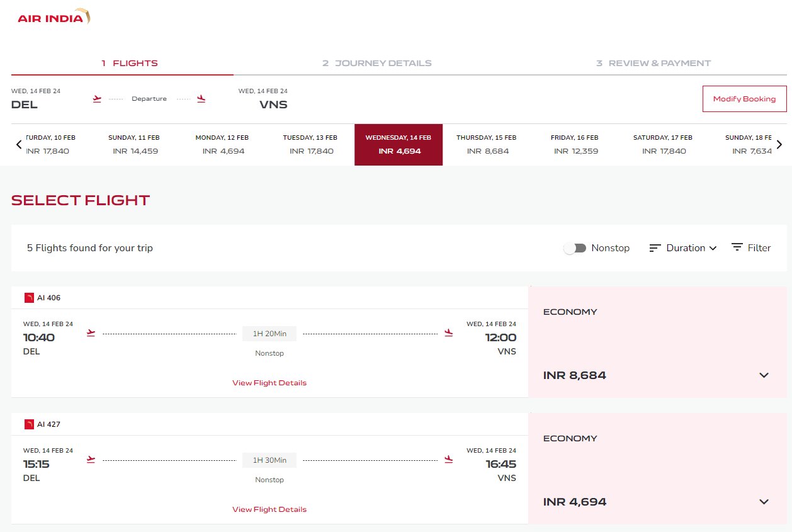
Task: Click '5 Flights found for your trip' text
Action: tap(90, 248)
